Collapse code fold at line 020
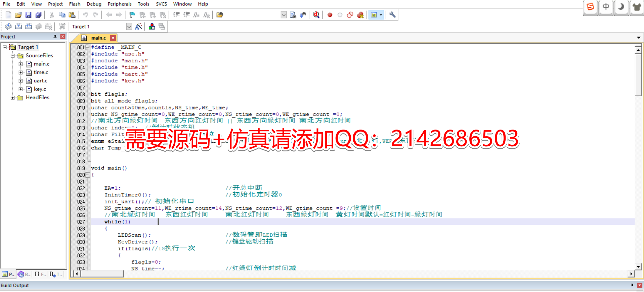Viewport: 644px width, 292px height. coord(88,175)
